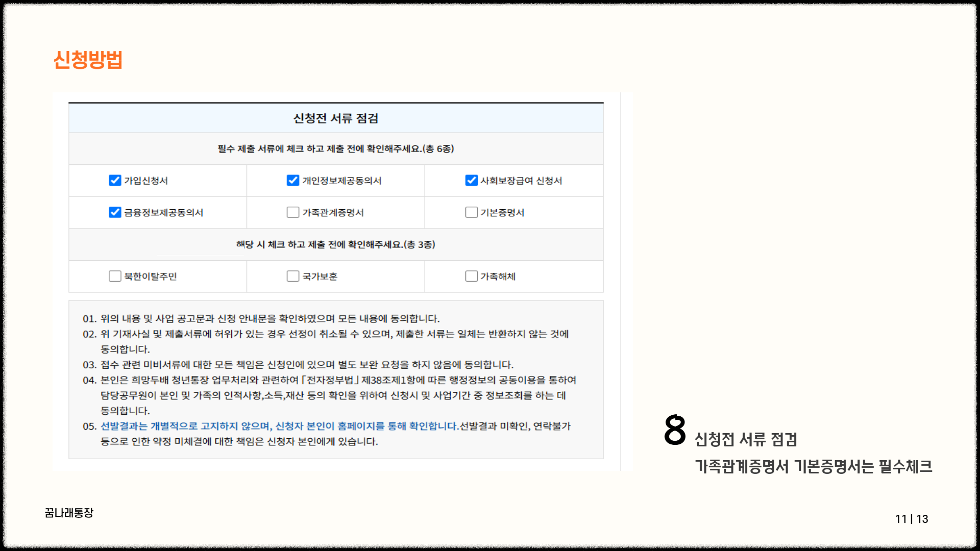This screenshot has width=980, height=551.
Task: Check the 북한이탈주민 checkbox
Action: point(115,276)
